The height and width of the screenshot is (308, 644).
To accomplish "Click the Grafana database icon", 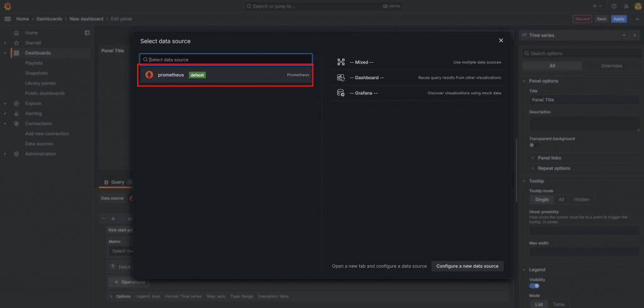I will (340, 93).
